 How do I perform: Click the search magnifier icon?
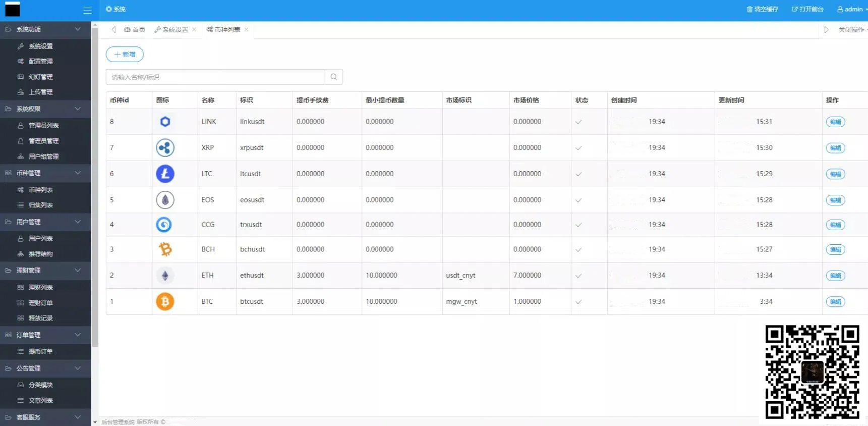(334, 77)
